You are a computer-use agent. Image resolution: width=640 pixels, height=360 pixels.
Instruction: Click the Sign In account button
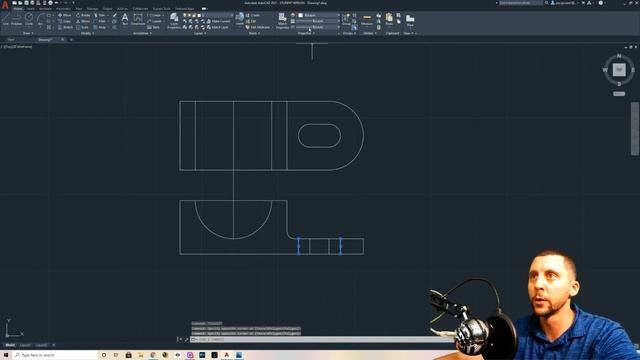click(564, 3)
